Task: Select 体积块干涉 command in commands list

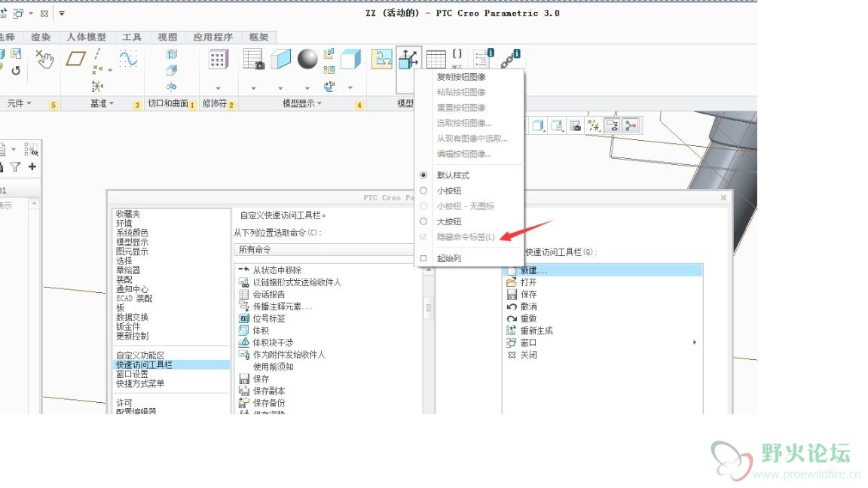Action: [273, 343]
